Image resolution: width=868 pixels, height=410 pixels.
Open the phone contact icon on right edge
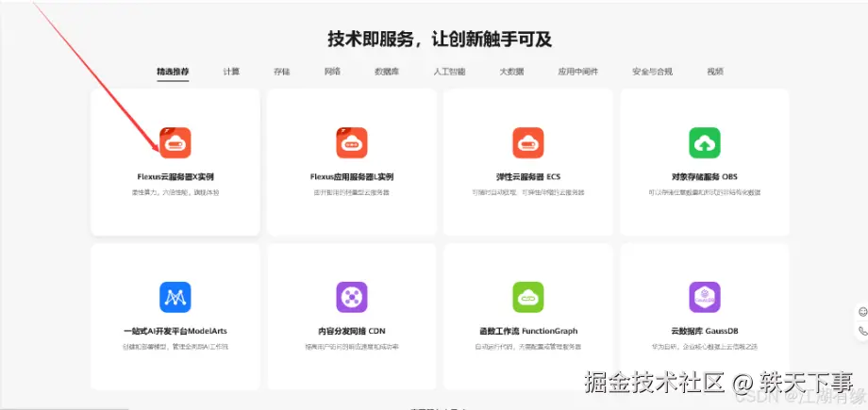click(862, 331)
